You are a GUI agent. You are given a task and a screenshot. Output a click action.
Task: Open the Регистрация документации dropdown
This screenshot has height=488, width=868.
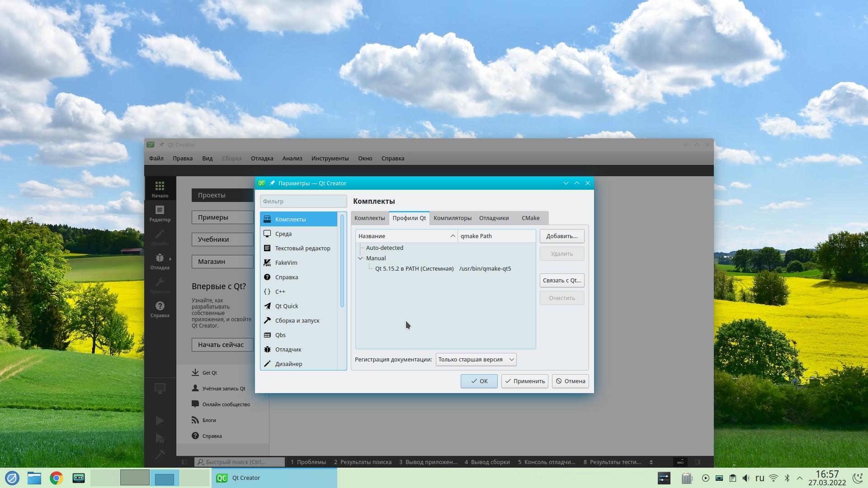point(476,360)
